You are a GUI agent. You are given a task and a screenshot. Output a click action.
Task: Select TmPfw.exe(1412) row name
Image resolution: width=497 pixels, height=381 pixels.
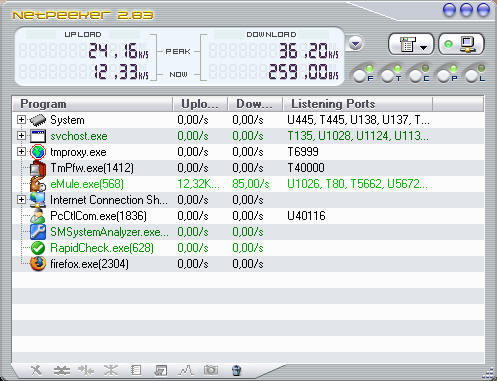point(92,168)
